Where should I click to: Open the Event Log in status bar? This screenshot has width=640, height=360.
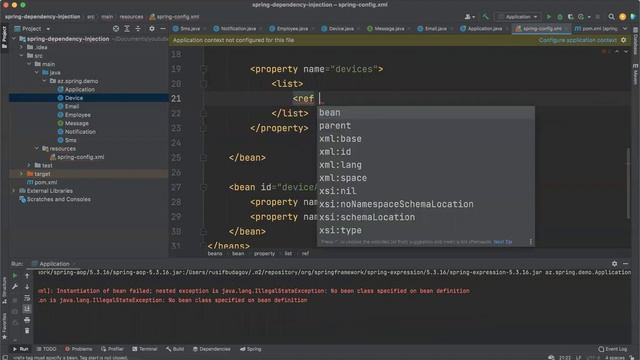point(612,349)
